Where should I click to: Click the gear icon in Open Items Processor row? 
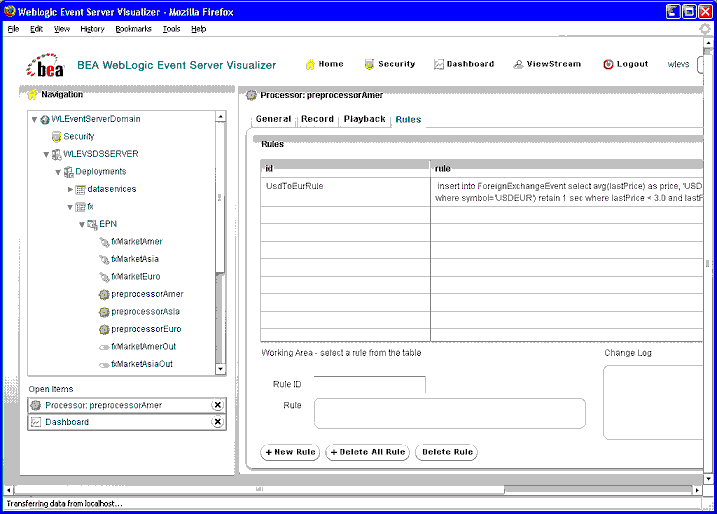36,405
